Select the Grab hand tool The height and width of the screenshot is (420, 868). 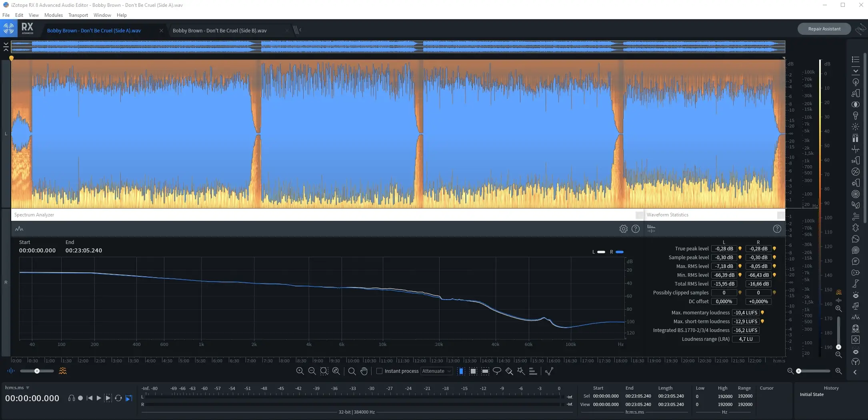364,371
